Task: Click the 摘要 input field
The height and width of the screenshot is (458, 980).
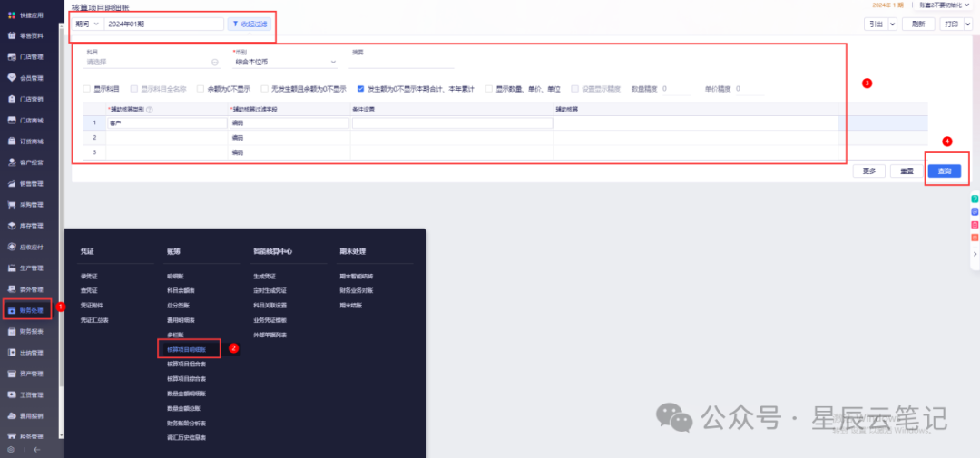Action: (401, 62)
